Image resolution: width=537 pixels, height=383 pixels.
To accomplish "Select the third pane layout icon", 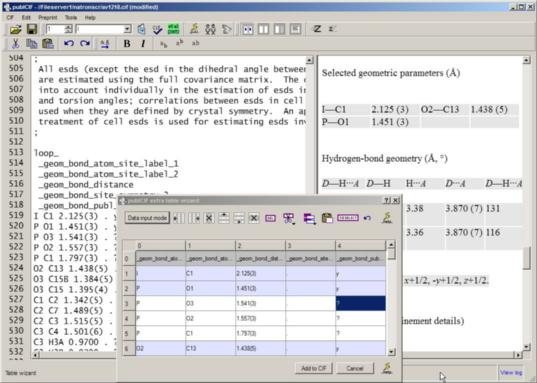I will point(279,29).
